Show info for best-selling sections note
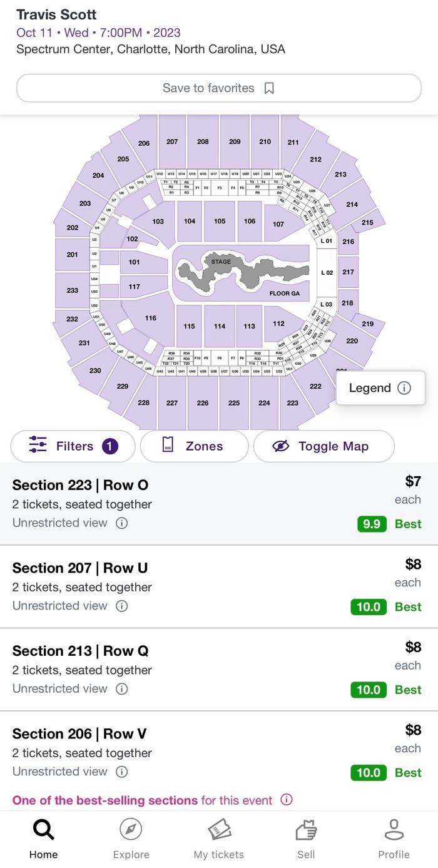Screen dimensions: 438x868 point(287,800)
